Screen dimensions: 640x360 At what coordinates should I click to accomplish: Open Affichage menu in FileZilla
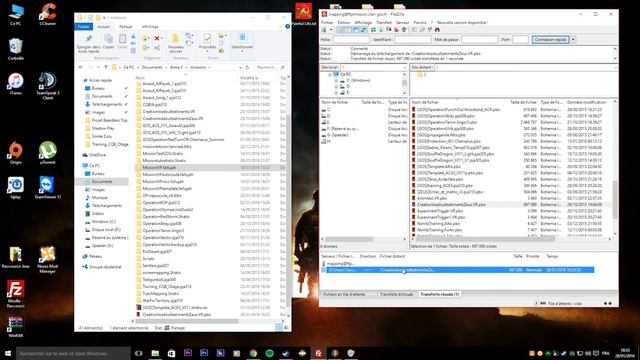[x=363, y=22]
